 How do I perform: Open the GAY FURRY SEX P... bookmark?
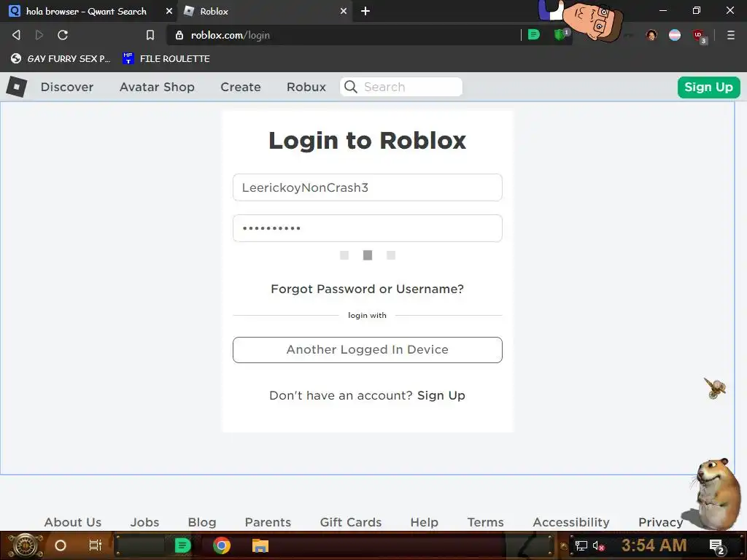click(x=61, y=58)
